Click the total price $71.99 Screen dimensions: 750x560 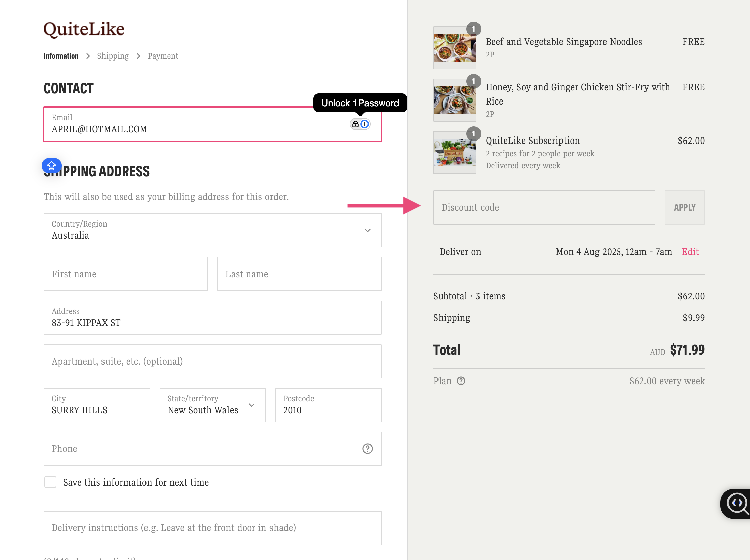click(687, 350)
